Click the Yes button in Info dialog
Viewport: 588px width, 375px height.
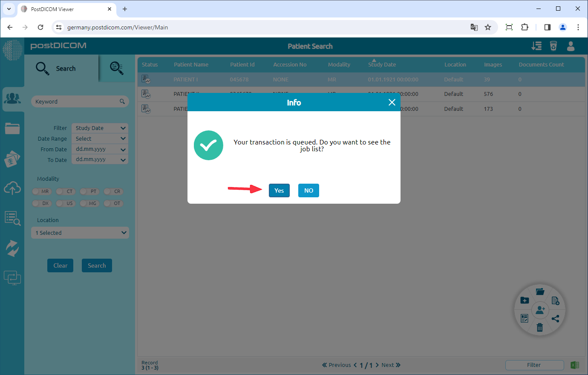[x=279, y=190]
